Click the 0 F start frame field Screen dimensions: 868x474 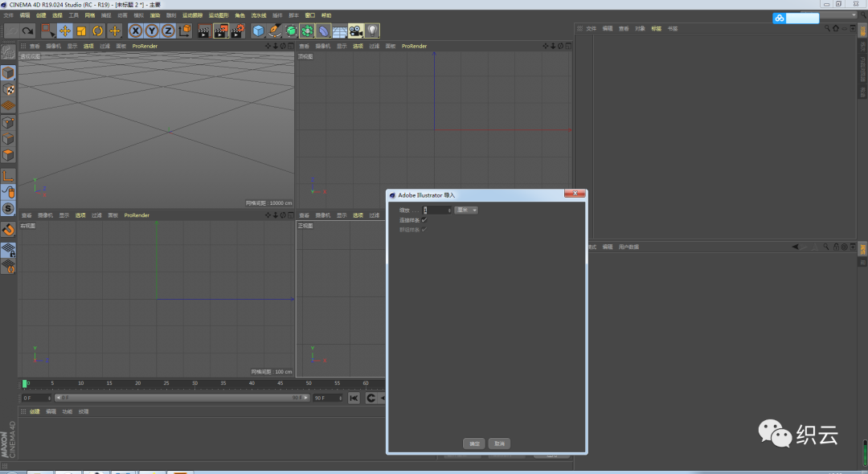36,398
